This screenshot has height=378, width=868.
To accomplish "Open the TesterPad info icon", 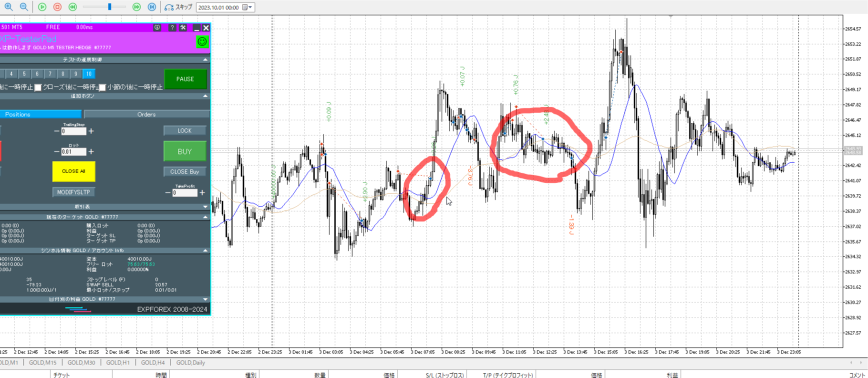I will [x=157, y=28].
